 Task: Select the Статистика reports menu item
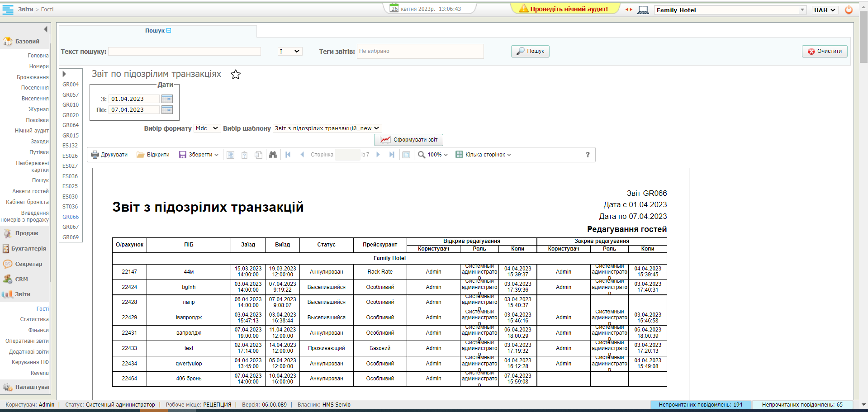[x=34, y=319]
